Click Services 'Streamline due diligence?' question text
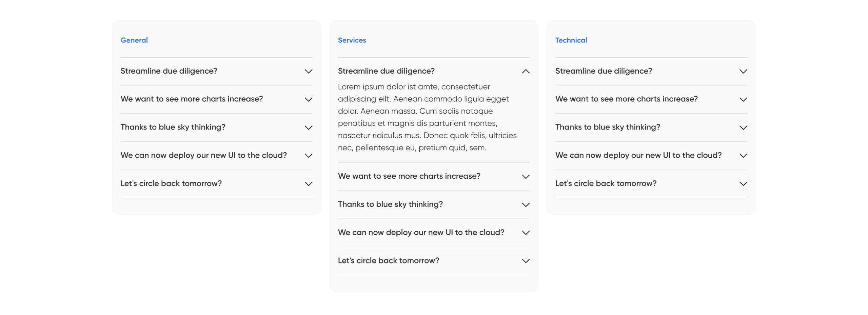This screenshot has width=868, height=315. (x=386, y=71)
